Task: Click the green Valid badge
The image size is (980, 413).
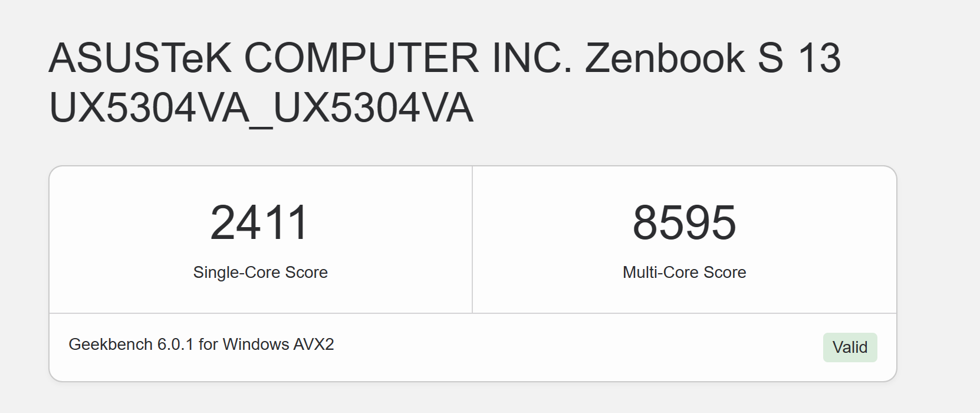Action: [x=850, y=347]
